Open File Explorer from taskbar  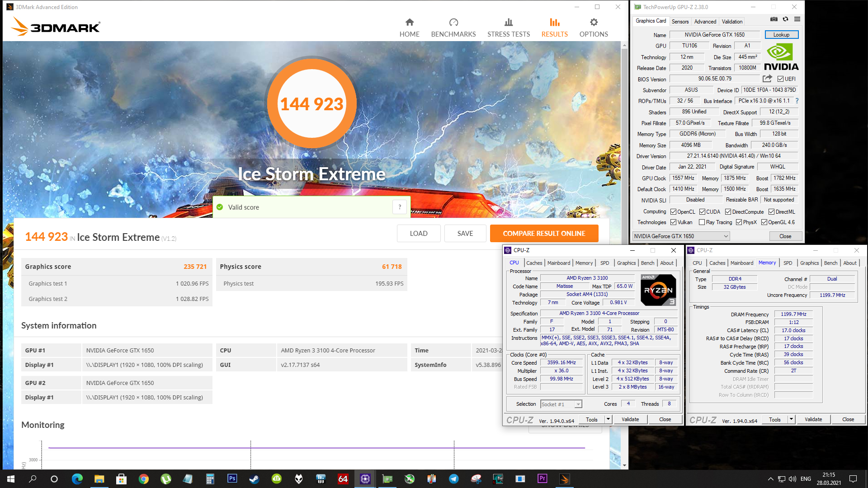coord(99,479)
